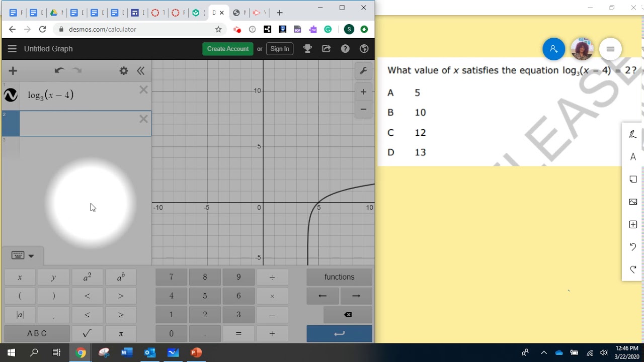Open PowerPoint from the Windows taskbar

tap(196, 352)
